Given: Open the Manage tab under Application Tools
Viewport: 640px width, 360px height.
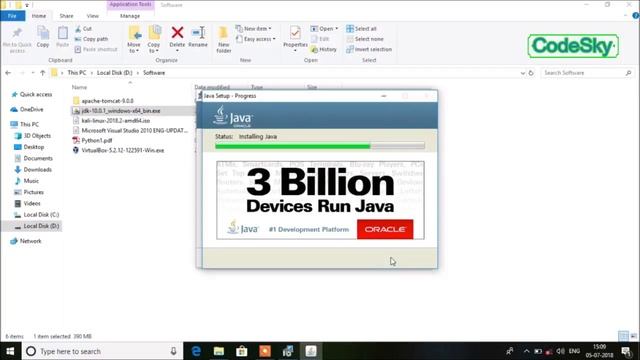Looking at the screenshot, I should (130, 16).
